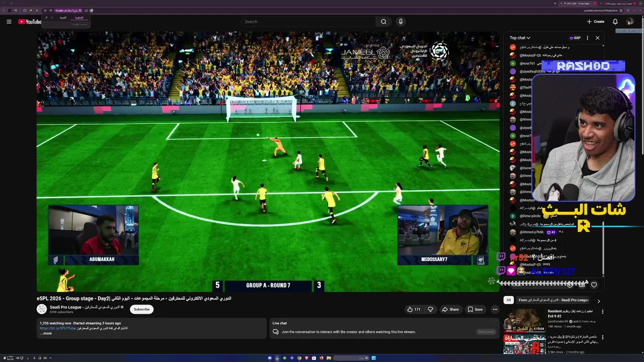
Task: Close the live chat panel
Action: pyautogui.click(x=597, y=38)
